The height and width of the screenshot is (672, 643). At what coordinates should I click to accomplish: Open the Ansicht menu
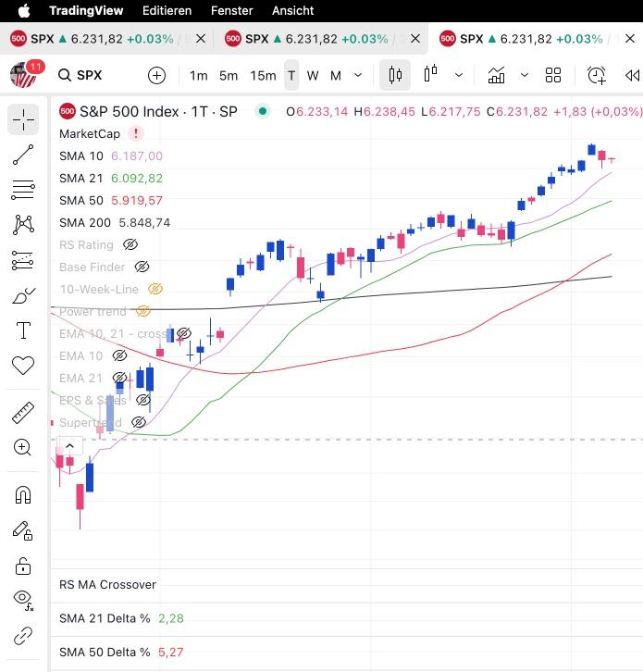(x=292, y=10)
